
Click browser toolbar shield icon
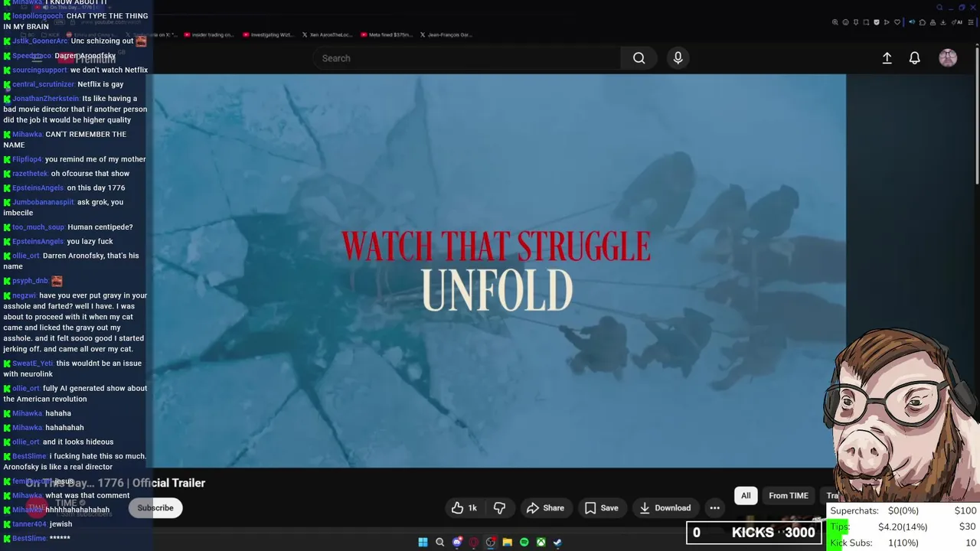point(877,22)
